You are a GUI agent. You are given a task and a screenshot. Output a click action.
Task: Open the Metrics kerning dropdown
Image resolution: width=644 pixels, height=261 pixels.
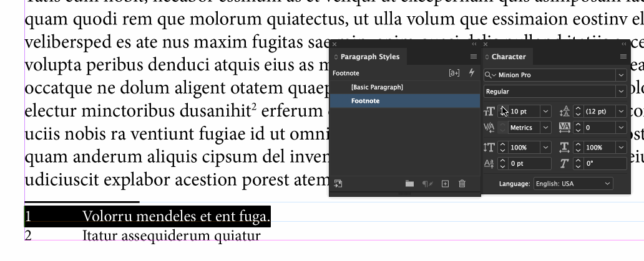(545, 128)
